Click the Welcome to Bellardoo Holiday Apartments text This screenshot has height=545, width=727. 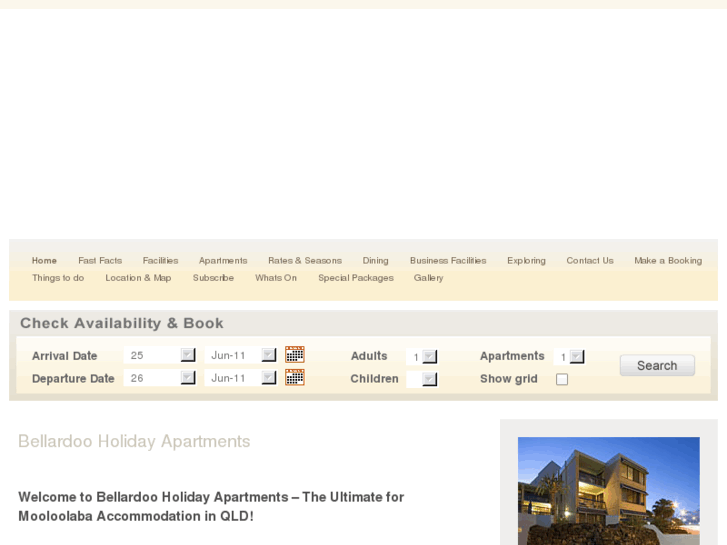[211, 507]
